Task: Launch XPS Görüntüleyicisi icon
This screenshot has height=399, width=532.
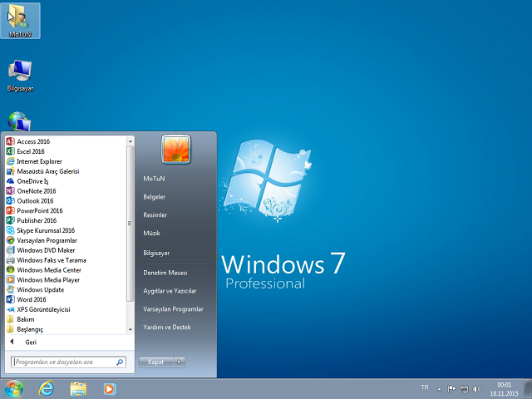Action: (11, 309)
